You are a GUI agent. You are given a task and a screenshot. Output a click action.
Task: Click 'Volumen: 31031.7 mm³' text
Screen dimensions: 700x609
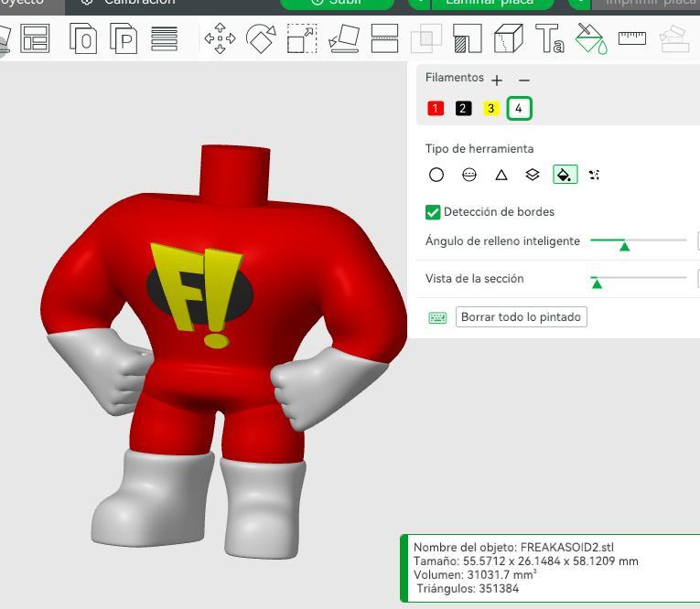(475, 574)
